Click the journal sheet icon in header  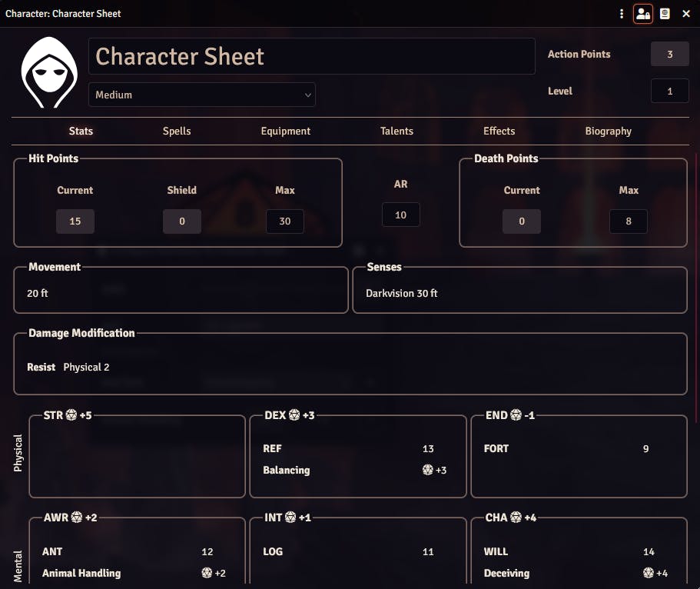click(665, 14)
